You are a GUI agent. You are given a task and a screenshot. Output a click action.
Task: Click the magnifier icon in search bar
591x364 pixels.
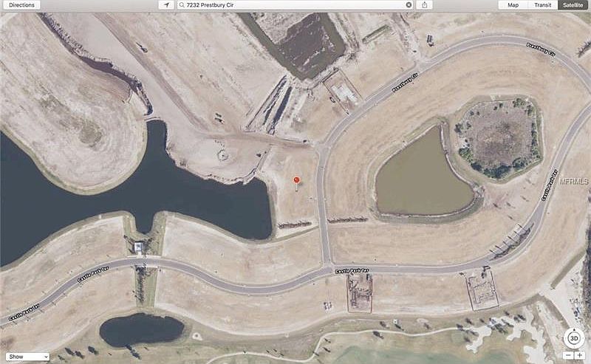(182, 5)
